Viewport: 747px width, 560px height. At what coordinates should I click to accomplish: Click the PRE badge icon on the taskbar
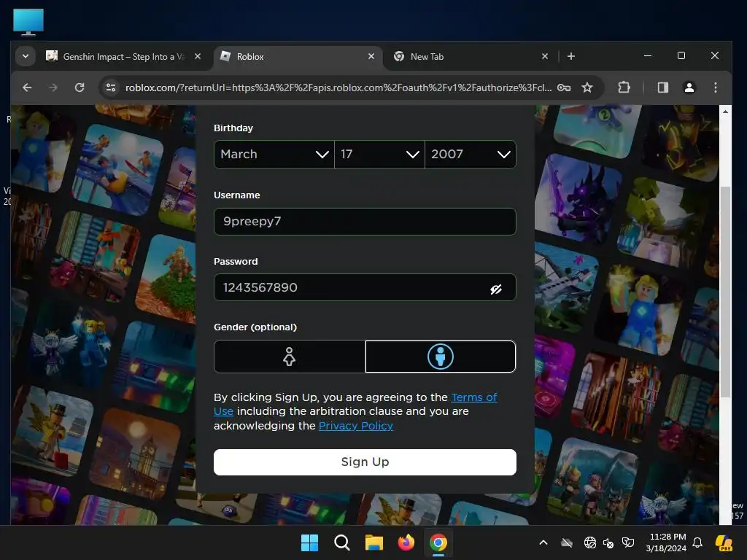coord(724,542)
